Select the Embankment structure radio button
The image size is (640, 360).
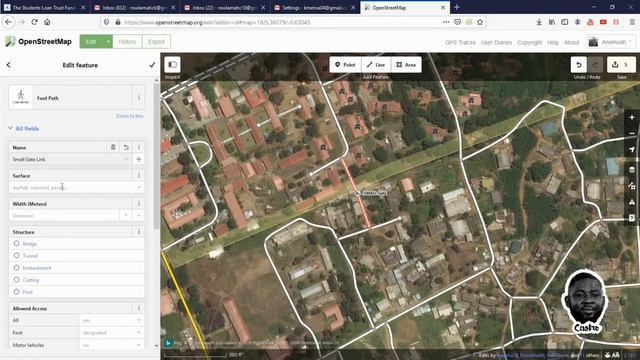[16, 268]
